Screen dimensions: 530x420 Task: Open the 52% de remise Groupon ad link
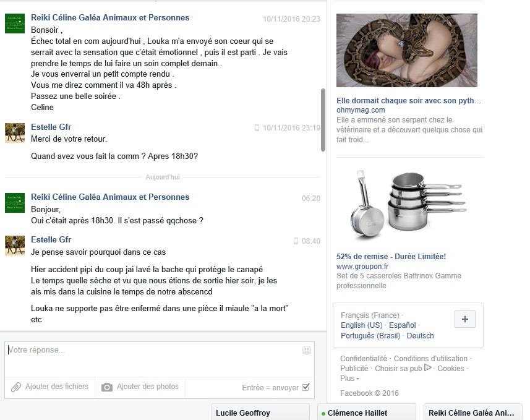391,256
